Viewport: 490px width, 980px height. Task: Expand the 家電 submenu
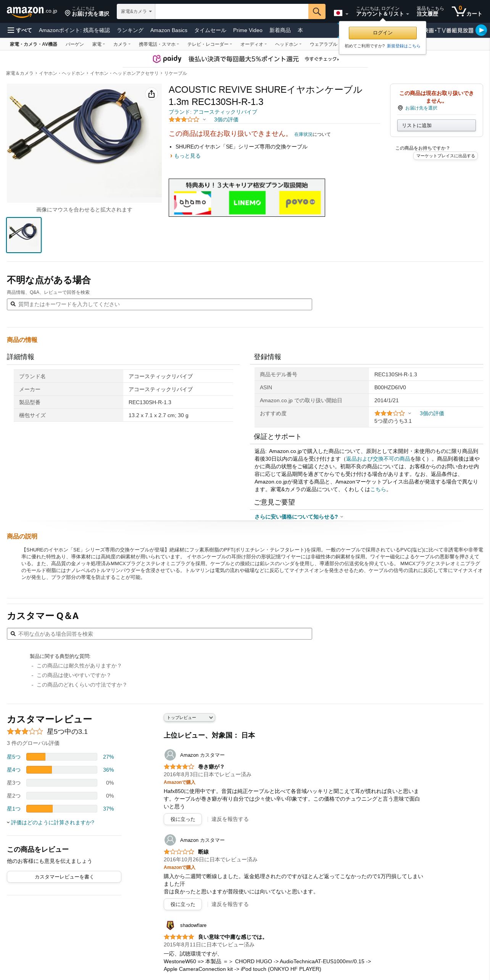coord(98,44)
